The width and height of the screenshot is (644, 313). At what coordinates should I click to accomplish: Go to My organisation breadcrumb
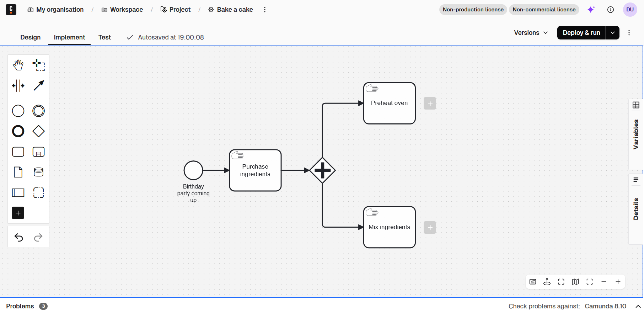coord(56,10)
